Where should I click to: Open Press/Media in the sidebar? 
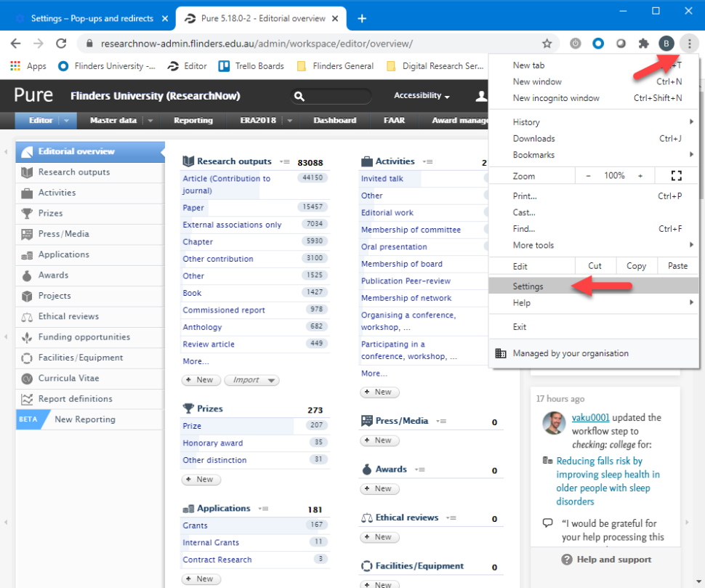point(90,234)
